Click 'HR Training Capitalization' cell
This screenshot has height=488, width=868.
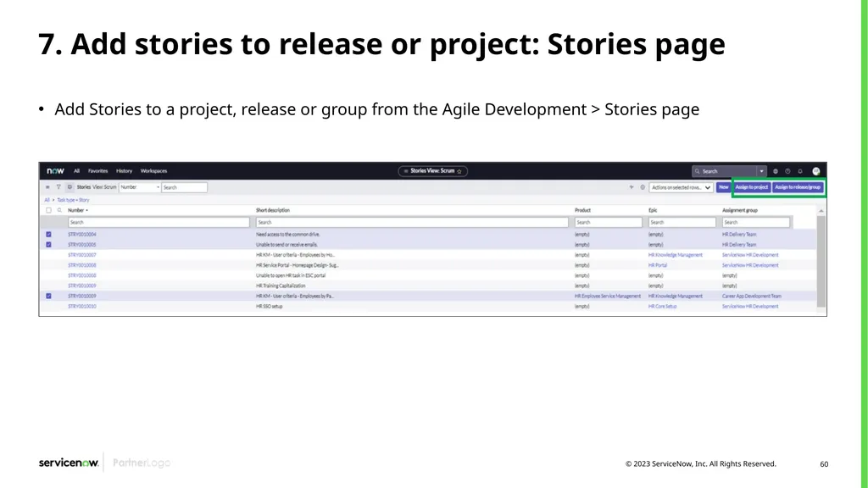click(281, 286)
